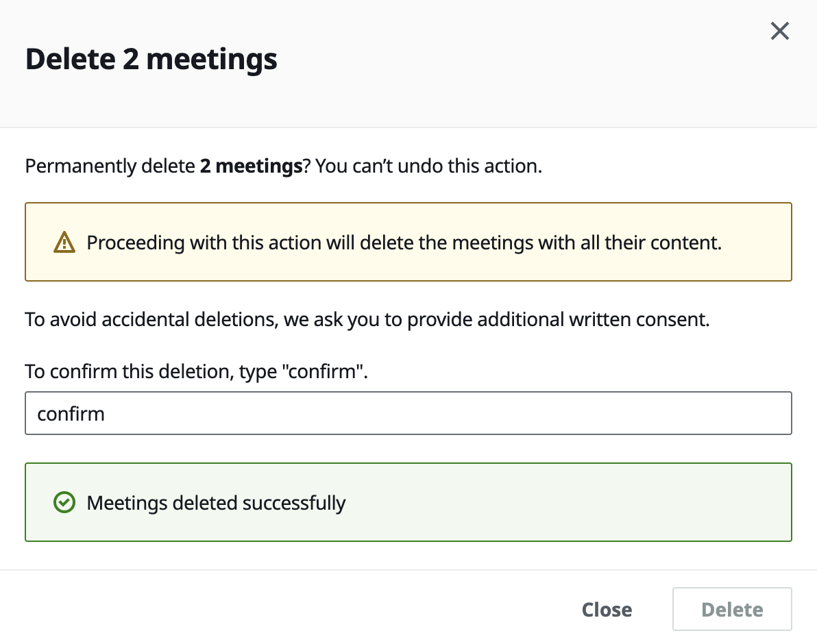The height and width of the screenshot is (644, 817).
Task: Click the "Delete 2 meetings" dialog title
Action: click(x=151, y=60)
